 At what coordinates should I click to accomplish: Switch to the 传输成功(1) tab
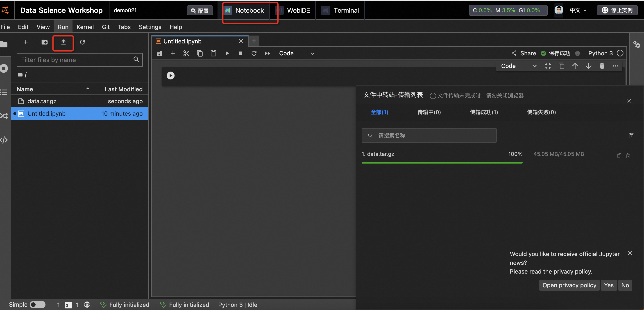tap(483, 112)
